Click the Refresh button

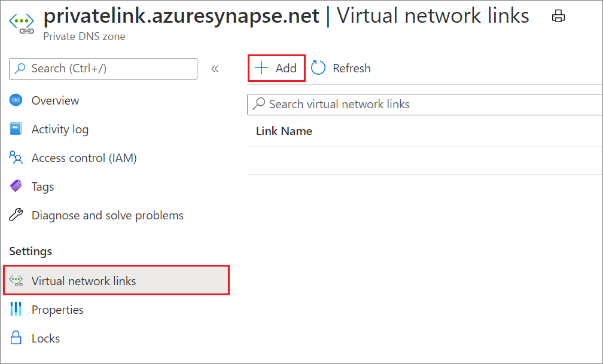pyautogui.click(x=341, y=68)
